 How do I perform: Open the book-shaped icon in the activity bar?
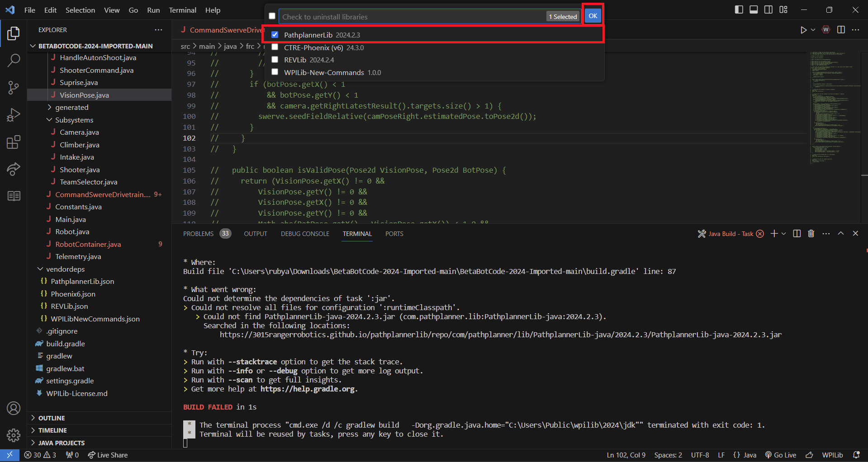click(14, 196)
